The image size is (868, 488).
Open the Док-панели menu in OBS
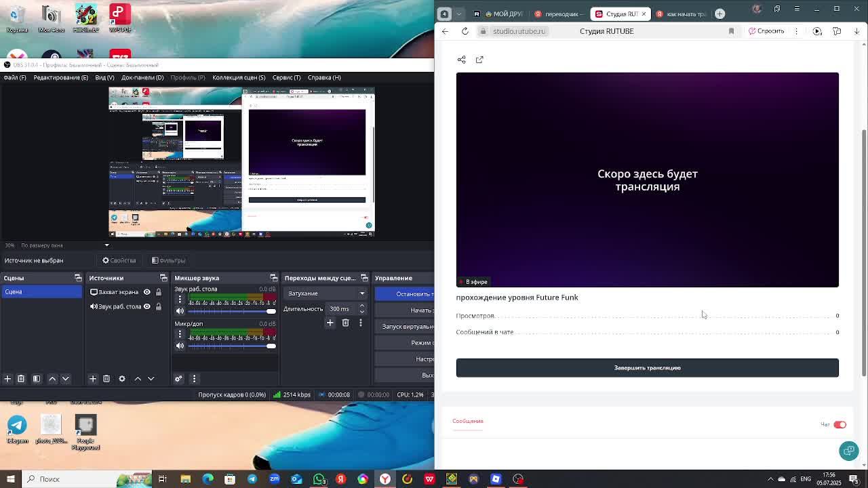click(x=142, y=77)
